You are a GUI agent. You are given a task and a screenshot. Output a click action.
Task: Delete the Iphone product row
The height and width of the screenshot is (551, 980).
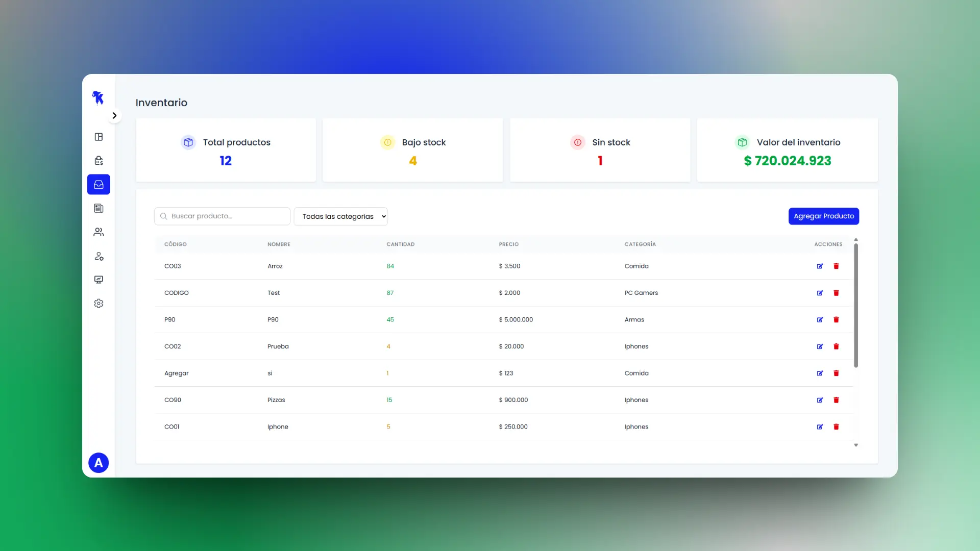click(x=836, y=427)
